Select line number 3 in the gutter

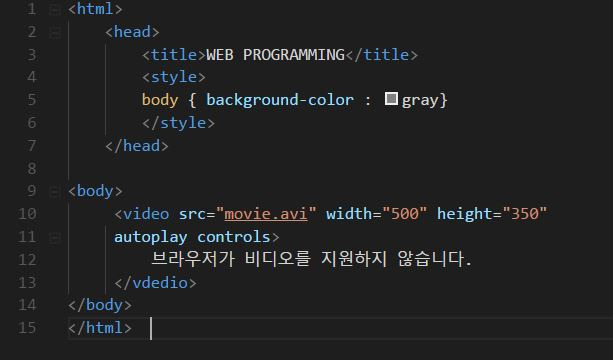(x=32, y=55)
